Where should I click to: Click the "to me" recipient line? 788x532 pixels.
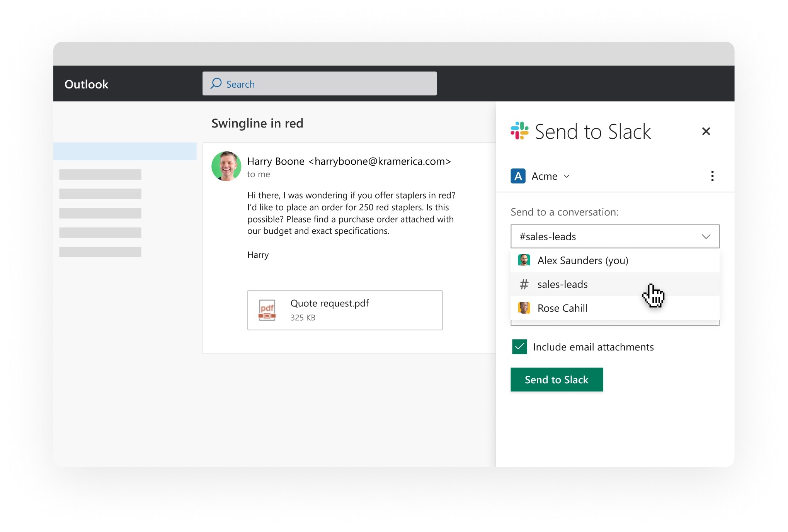coord(259,174)
